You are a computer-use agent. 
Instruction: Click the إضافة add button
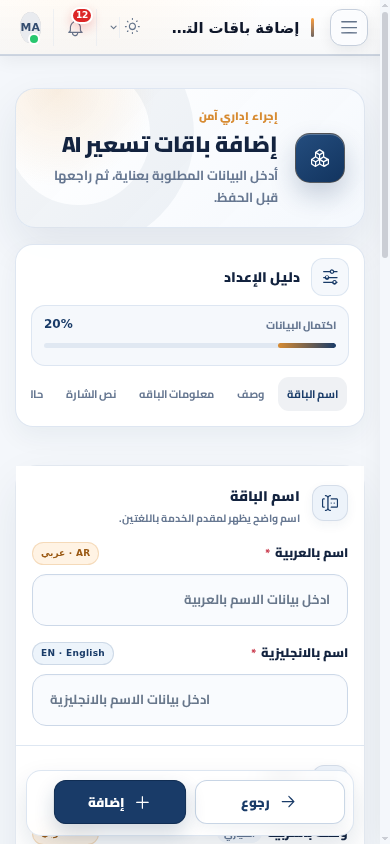pyautogui.click(x=120, y=802)
